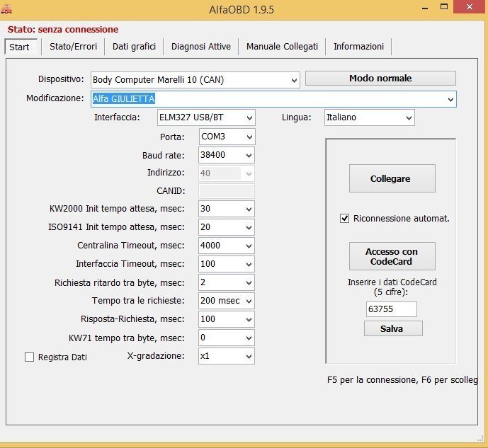Click the Collegare button
The image size is (488, 448).
[392, 178]
